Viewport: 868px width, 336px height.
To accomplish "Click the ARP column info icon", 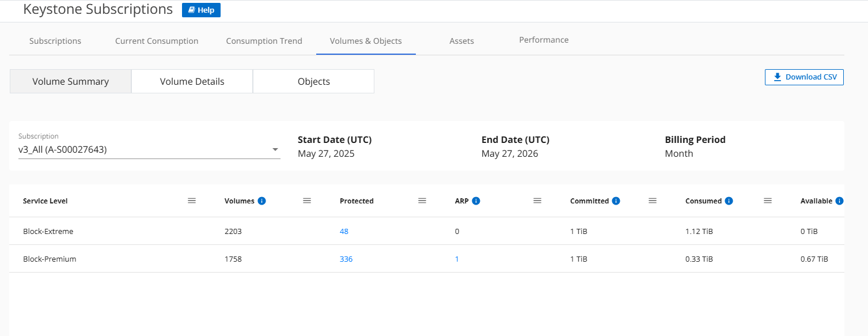I will (476, 201).
